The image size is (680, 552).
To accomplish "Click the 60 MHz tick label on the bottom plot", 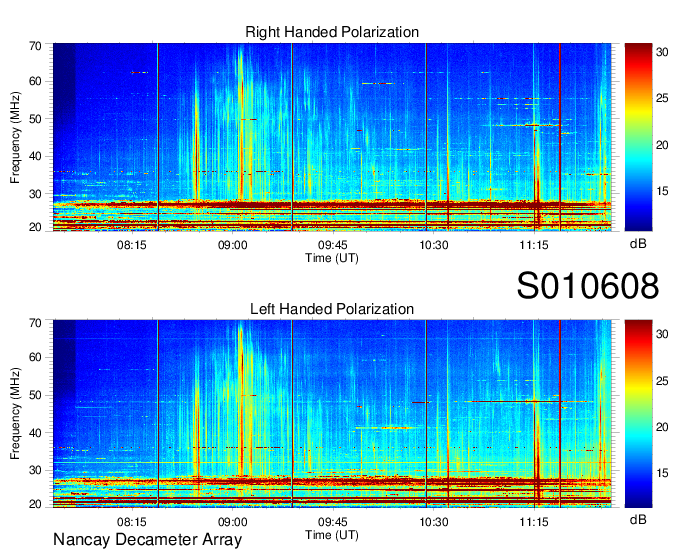I will pos(36,357).
